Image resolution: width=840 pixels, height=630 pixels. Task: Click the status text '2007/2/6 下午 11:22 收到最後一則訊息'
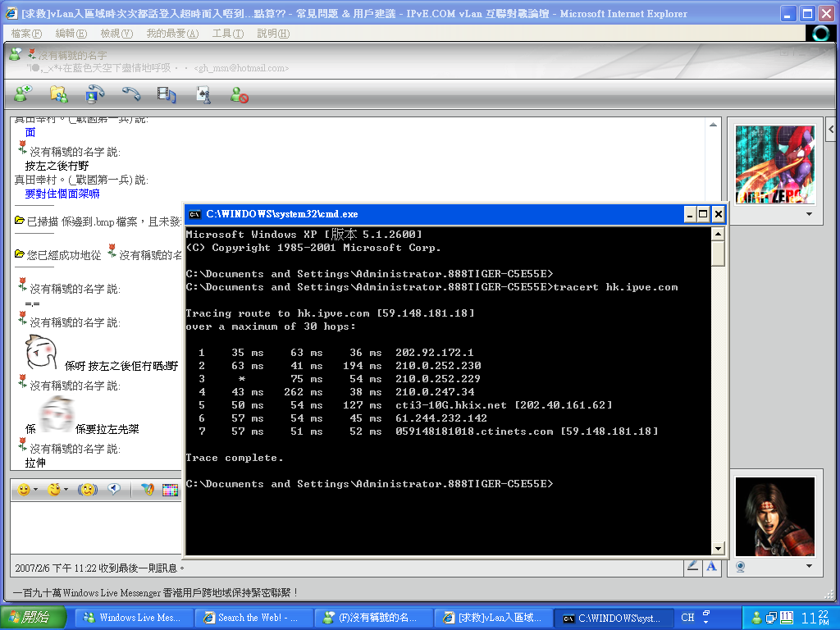(99, 568)
